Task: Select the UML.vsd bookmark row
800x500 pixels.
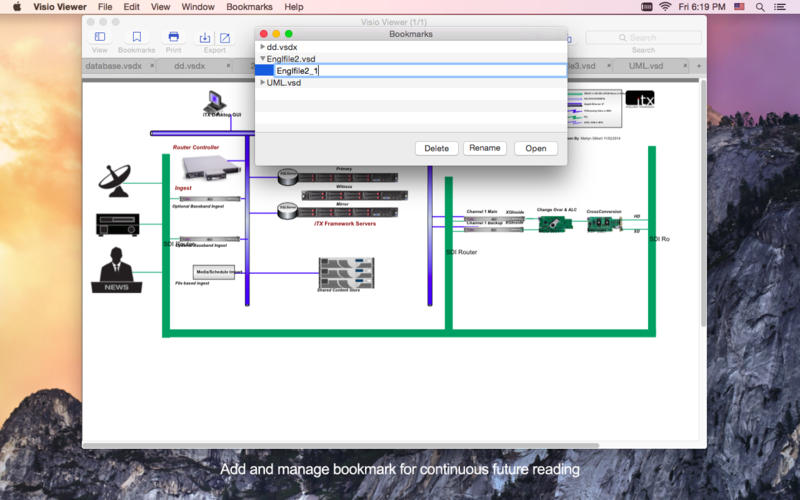Action: pos(411,82)
